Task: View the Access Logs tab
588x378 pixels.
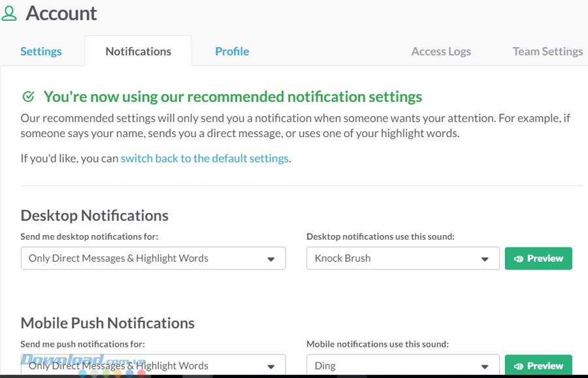Action: click(x=441, y=51)
